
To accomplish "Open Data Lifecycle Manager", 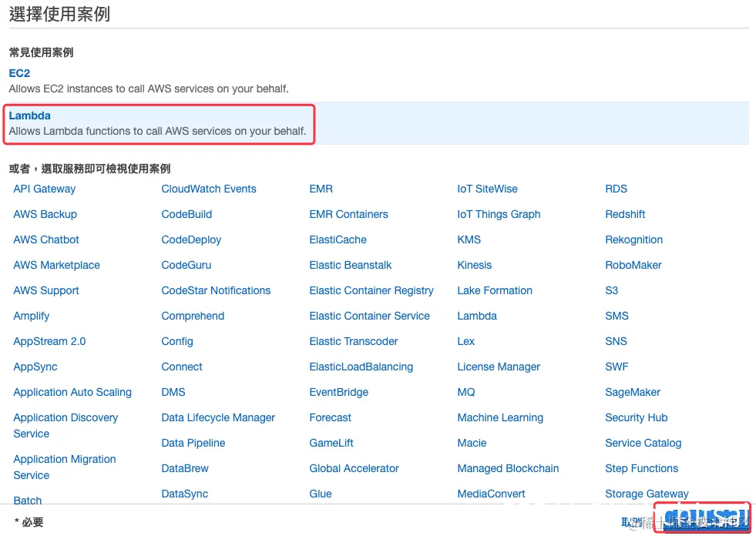I will pyautogui.click(x=218, y=418).
